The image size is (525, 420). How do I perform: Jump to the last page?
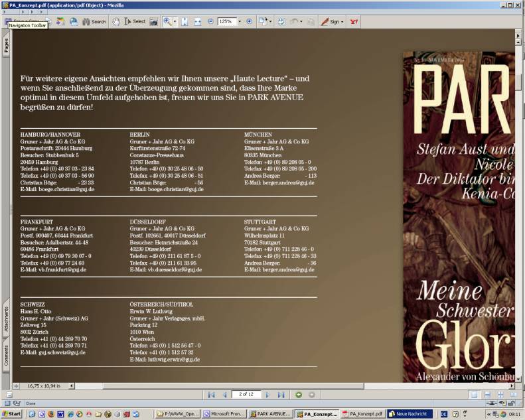[281, 395]
